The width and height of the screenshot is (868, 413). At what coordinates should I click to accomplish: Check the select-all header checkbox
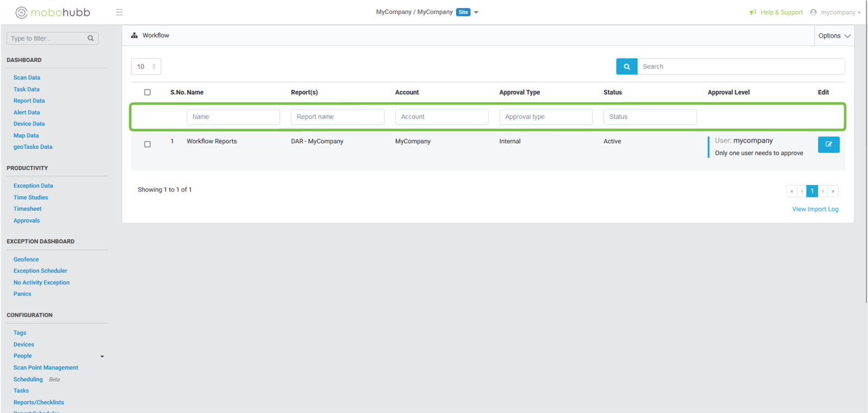pos(147,92)
